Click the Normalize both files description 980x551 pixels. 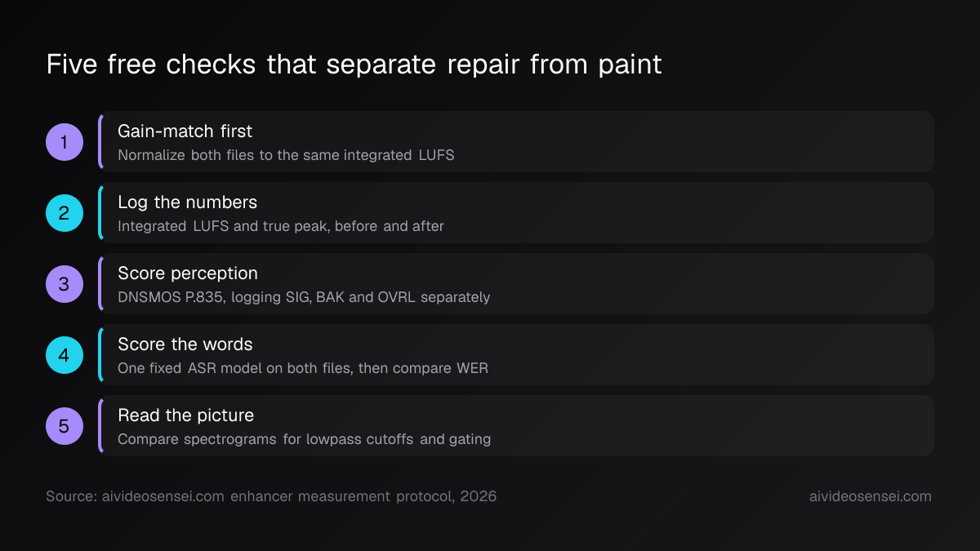point(286,155)
